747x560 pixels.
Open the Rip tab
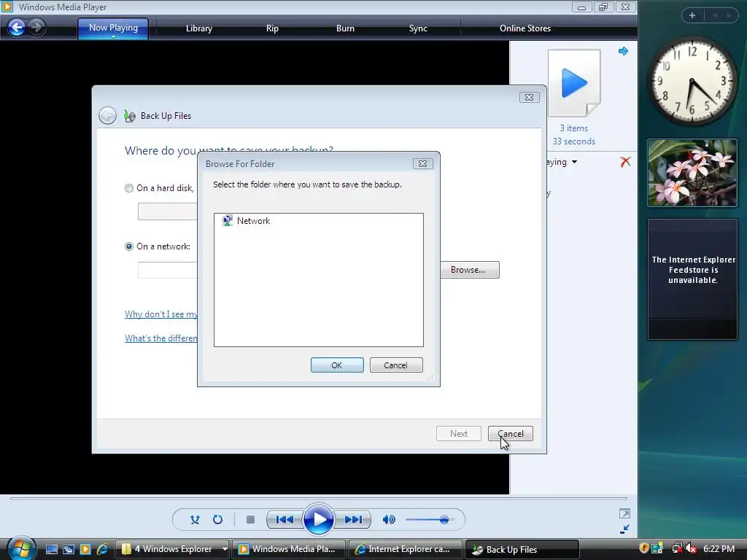pos(272,28)
